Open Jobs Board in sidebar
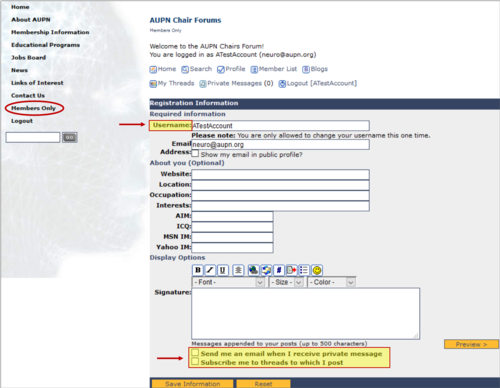 [29, 58]
